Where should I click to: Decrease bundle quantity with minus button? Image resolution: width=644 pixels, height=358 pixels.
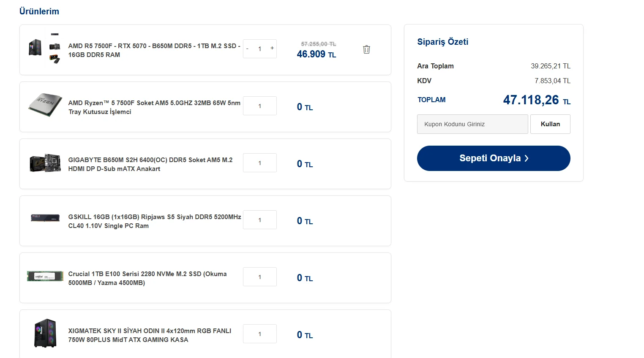click(248, 49)
